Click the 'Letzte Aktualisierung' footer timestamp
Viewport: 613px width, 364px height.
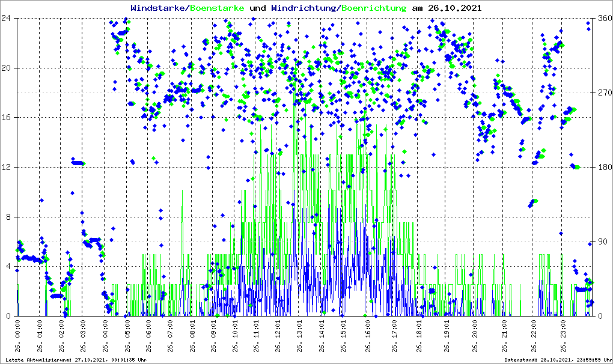coord(76,360)
